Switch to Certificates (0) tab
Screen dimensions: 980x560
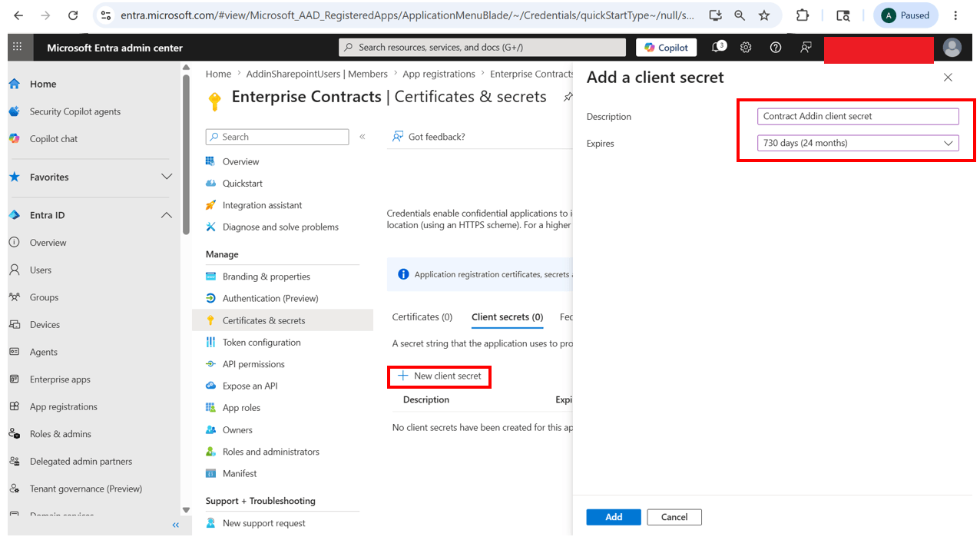[x=422, y=317]
